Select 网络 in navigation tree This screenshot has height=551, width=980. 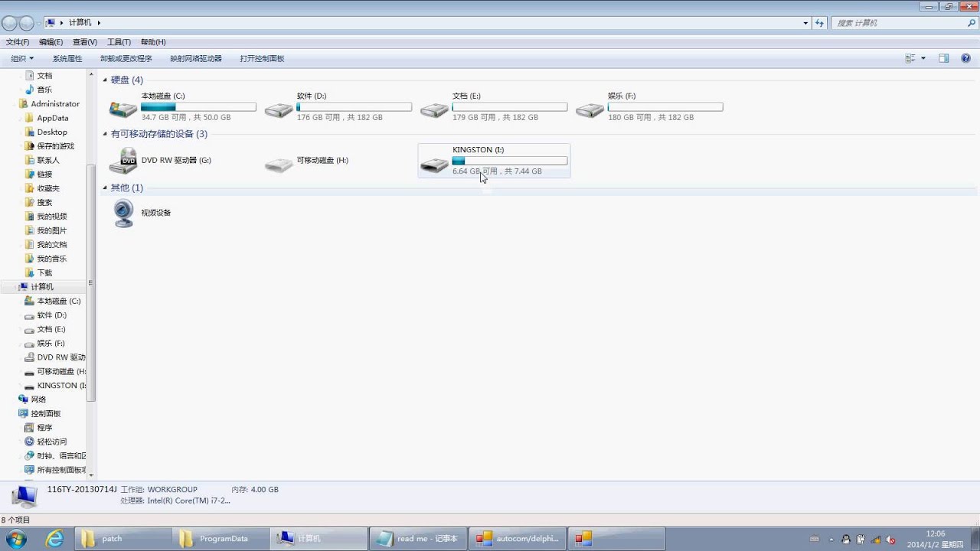pyautogui.click(x=38, y=399)
